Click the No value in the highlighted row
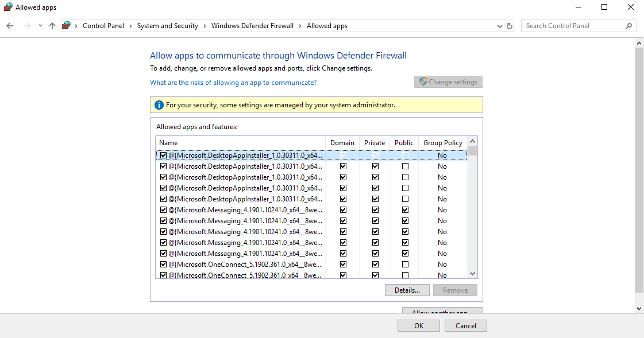The width and height of the screenshot is (644, 338). (x=442, y=156)
